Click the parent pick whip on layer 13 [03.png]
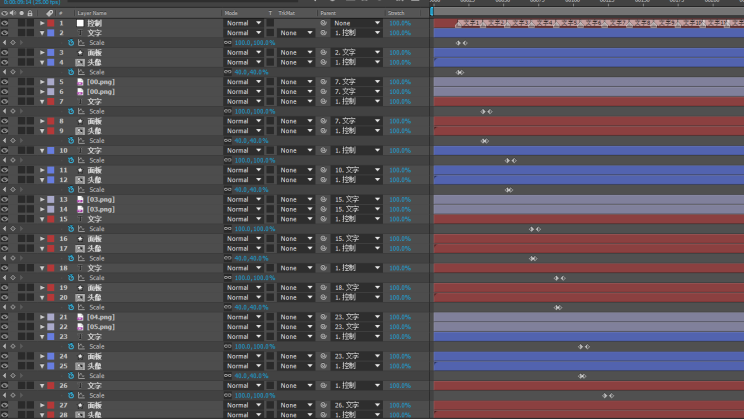This screenshot has width=744, height=419. coord(324,199)
